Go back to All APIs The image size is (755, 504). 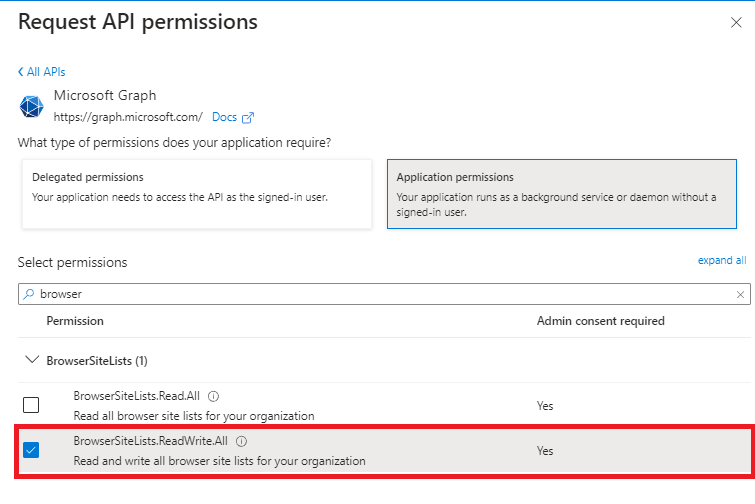pyautogui.click(x=42, y=72)
